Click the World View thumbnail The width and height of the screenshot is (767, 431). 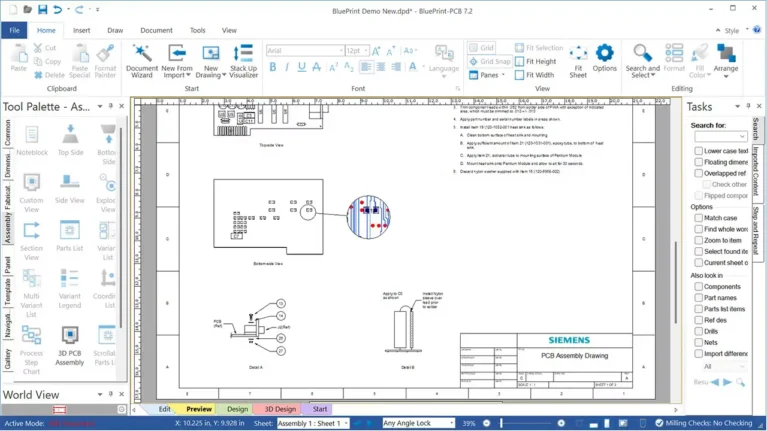pos(60,409)
